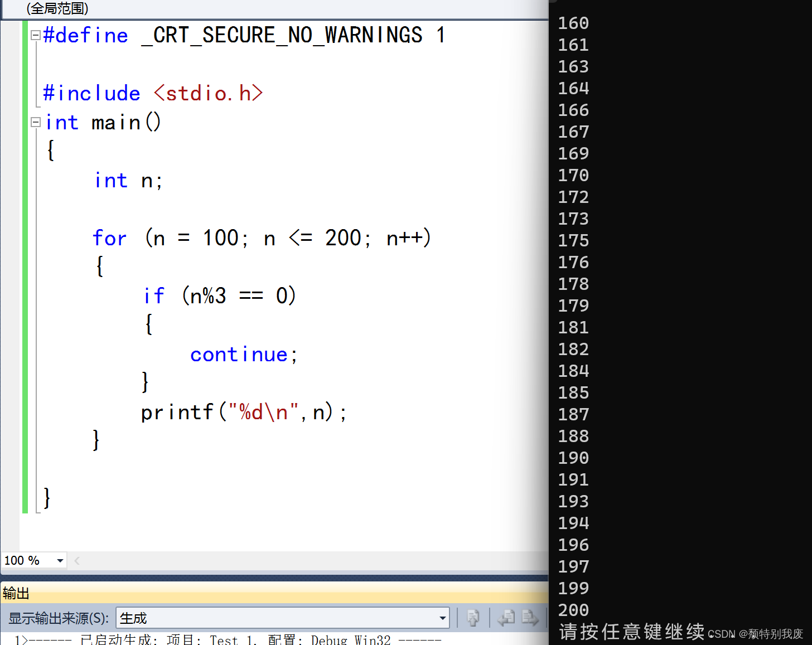Collapse the #define region outlining box

[36, 36]
